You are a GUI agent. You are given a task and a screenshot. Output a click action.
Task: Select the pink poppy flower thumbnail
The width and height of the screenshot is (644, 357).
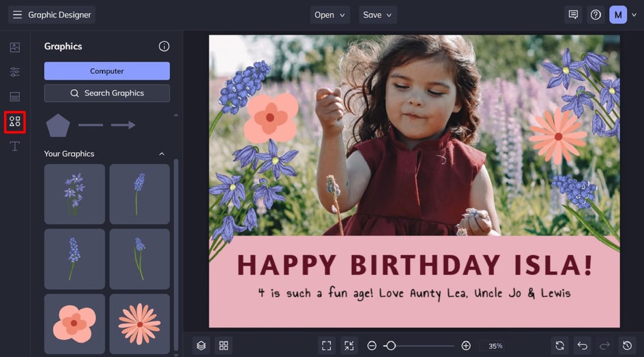[x=74, y=324]
